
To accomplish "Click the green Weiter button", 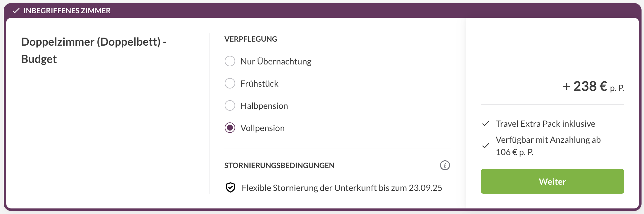I will click(552, 181).
